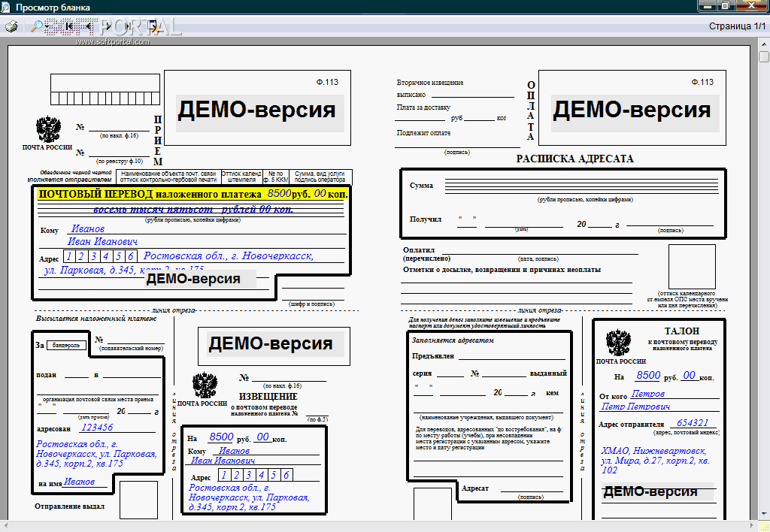Click the 'Страница 1/1' page indicator
770x532 pixels.
(737, 26)
